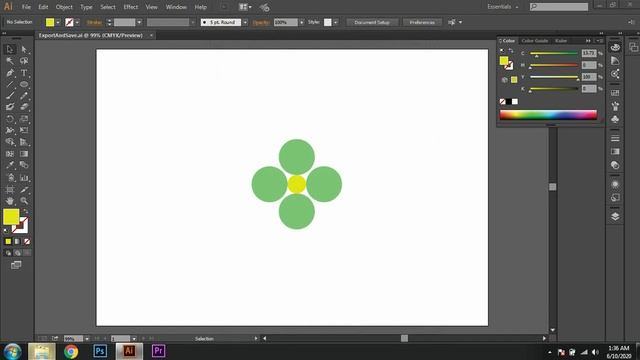Viewport: 640px width, 360px height.
Task: Open the 5 pt. Round brush dropdown
Action: pos(245,22)
